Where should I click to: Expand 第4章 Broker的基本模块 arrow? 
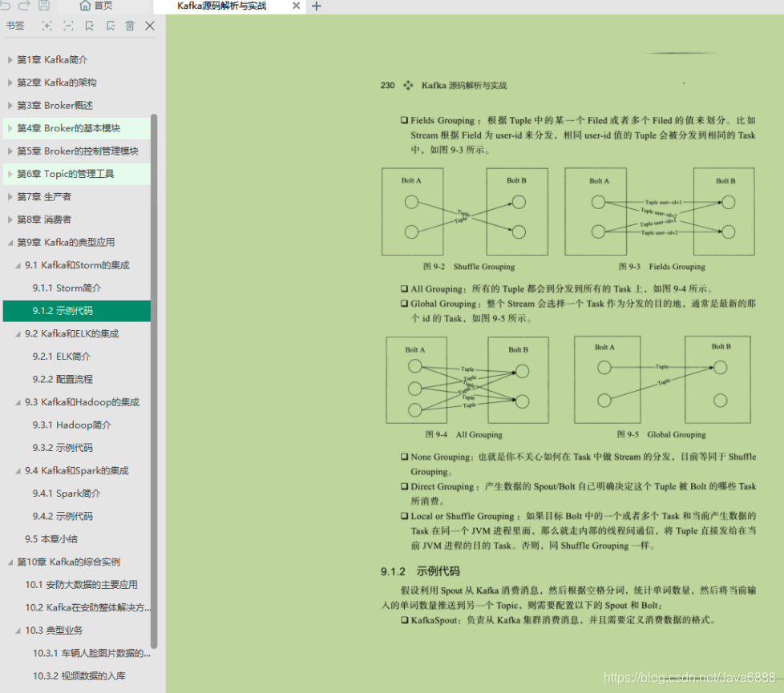tap(10, 128)
